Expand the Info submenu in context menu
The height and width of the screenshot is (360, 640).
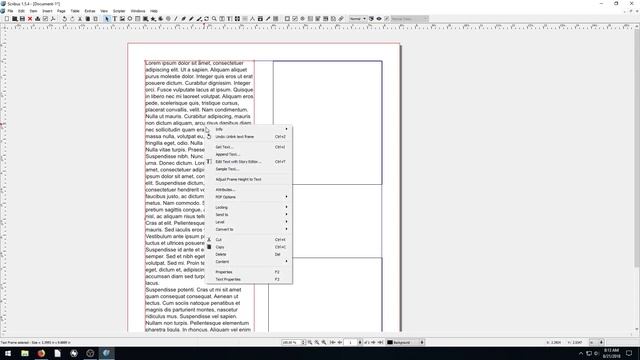[x=249, y=129]
